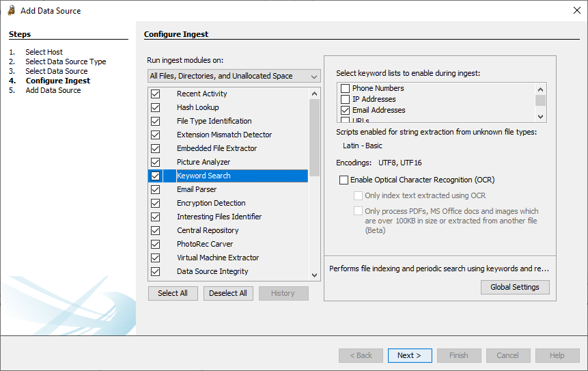Toggle the PhotoRec Carver checkbox
This screenshot has height=371, width=588.
155,244
